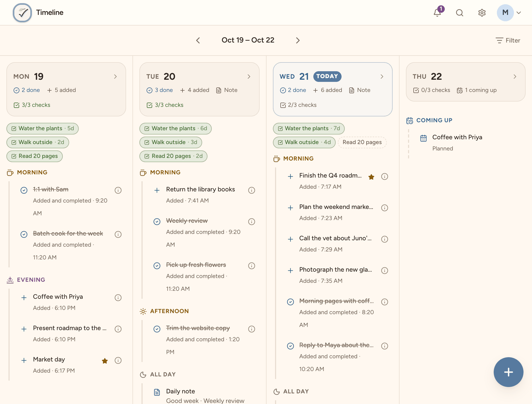Click the plus icon beside Coffee with Priya on Monday
Image resolution: width=532 pixels, height=404 pixels.
pyautogui.click(x=24, y=297)
